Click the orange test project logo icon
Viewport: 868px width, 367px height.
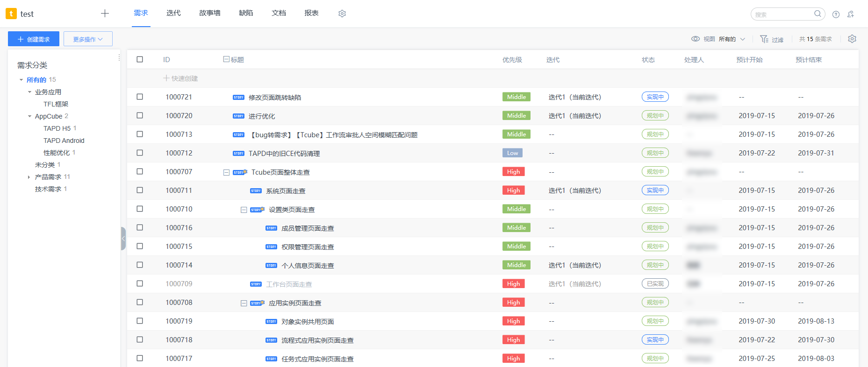point(11,14)
